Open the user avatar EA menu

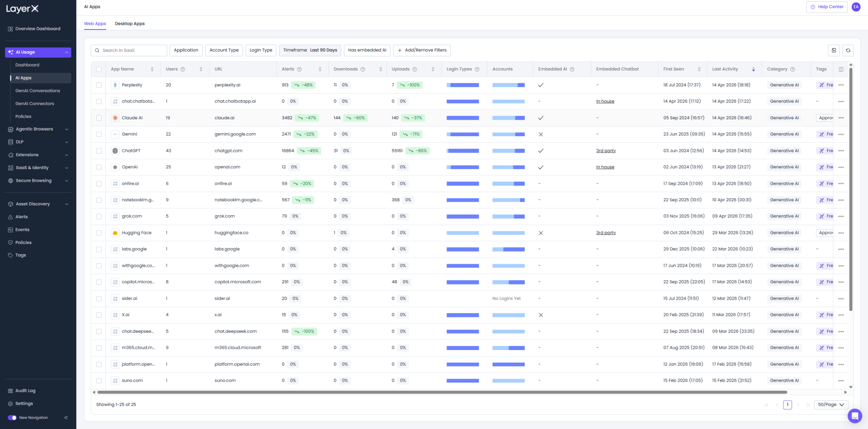tap(856, 7)
